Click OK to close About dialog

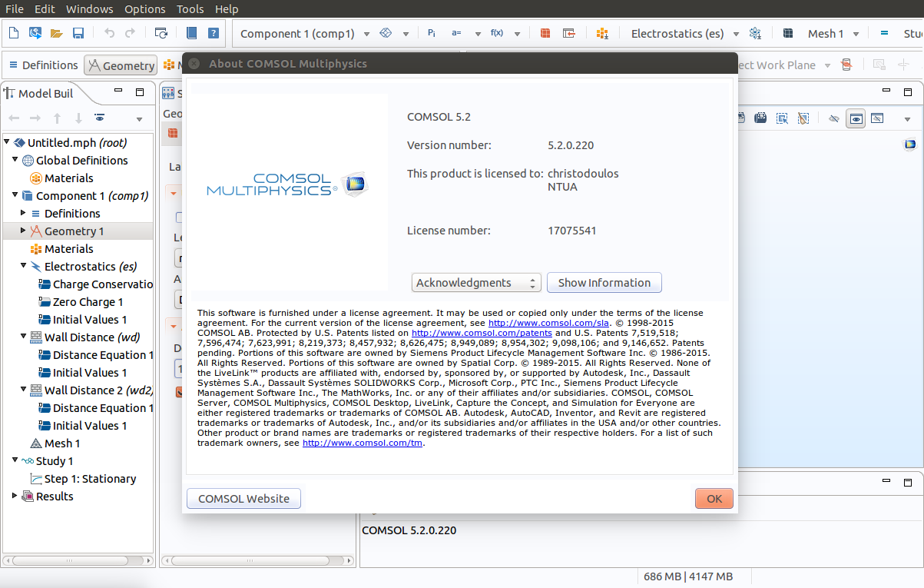(x=714, y=499)
